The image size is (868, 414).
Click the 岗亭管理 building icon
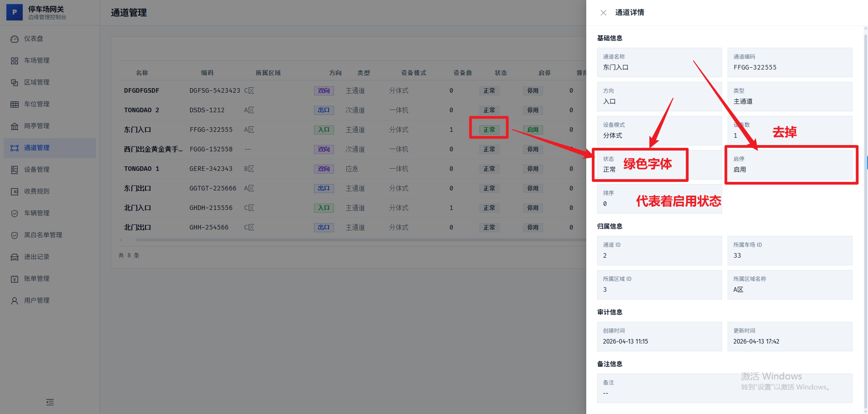[x=15, y=126]
